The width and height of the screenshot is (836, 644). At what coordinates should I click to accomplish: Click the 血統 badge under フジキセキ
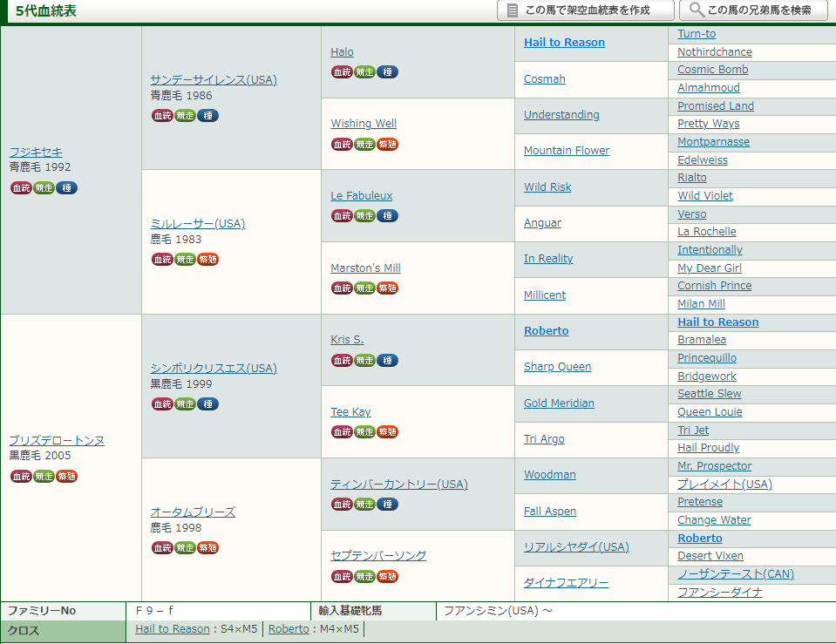(21, 187)
